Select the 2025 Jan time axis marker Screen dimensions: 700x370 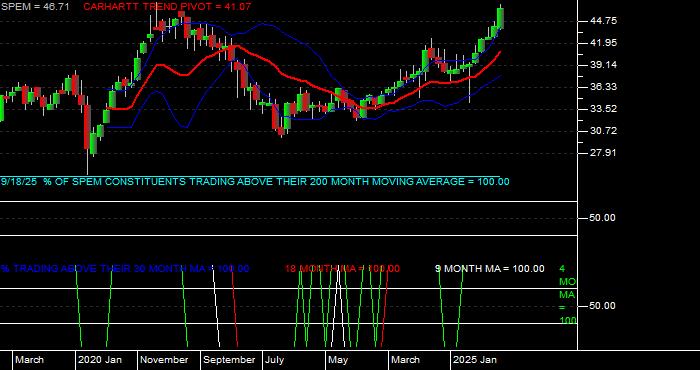pos(475,360)
